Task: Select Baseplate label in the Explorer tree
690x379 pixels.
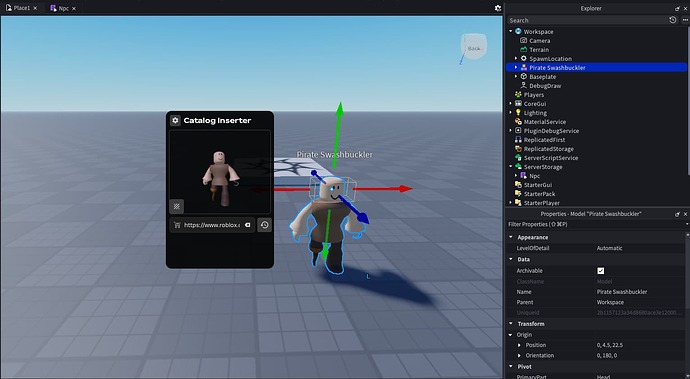Action: click(x=543, y=77)
